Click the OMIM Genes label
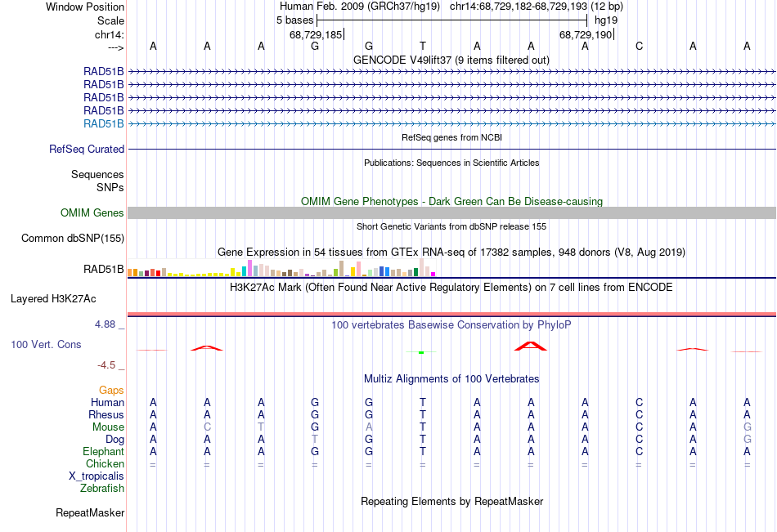 point(92,213)
